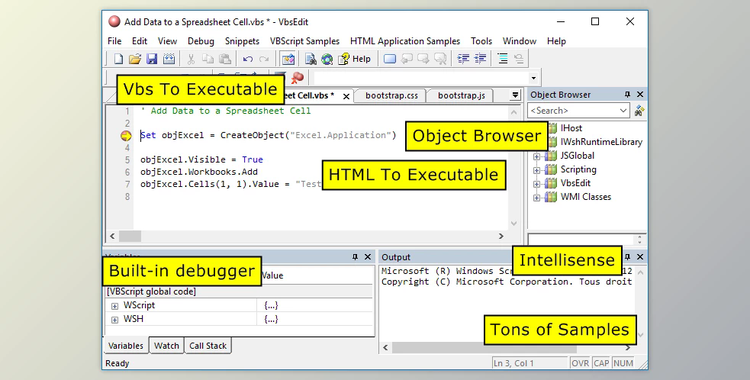The width and height of the screenshot is (750, 380).
Task: Close the Variables panel
Action: pyautogui.click(x=368, y=257)
